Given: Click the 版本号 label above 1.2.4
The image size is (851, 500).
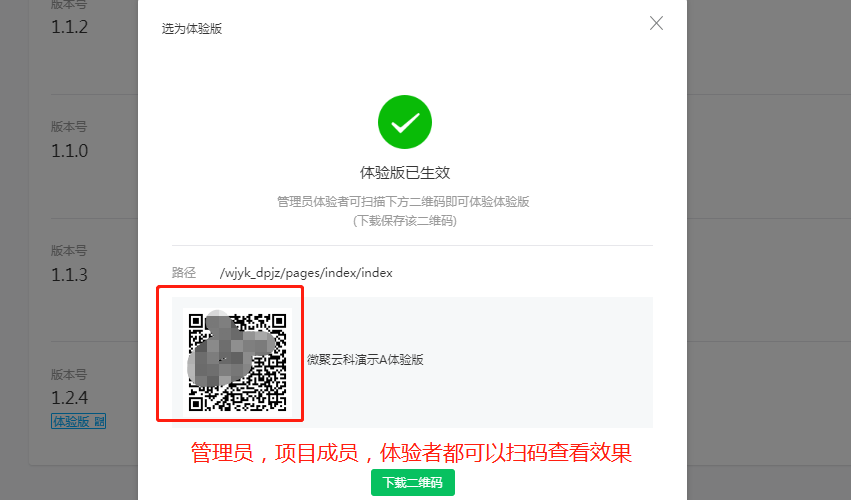Looking at the screenshot, I should (x=69, y=375).
